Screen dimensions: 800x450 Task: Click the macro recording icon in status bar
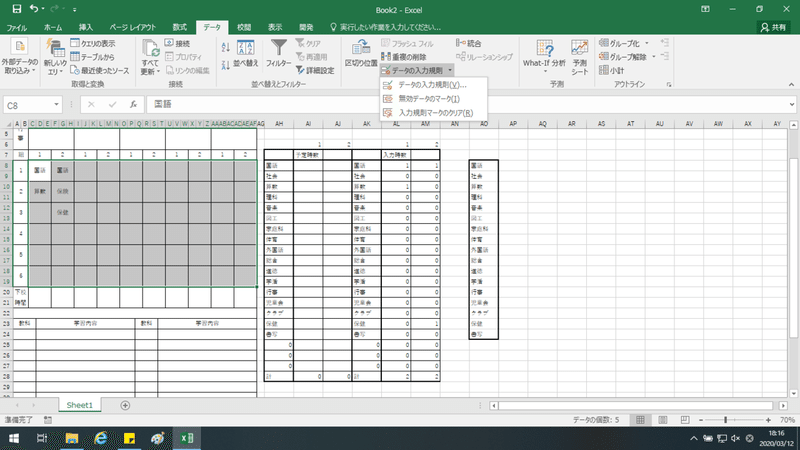47,420
